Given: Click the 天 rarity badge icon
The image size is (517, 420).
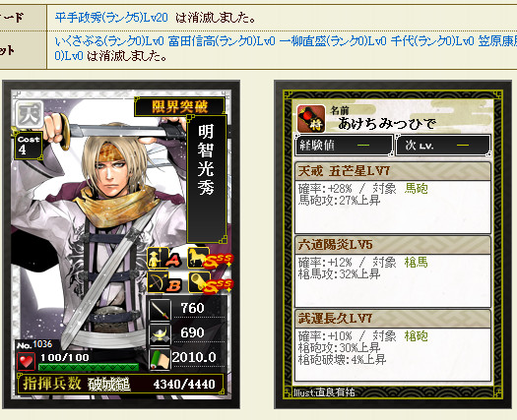Looking at the screenshot, I should [30, 114].
